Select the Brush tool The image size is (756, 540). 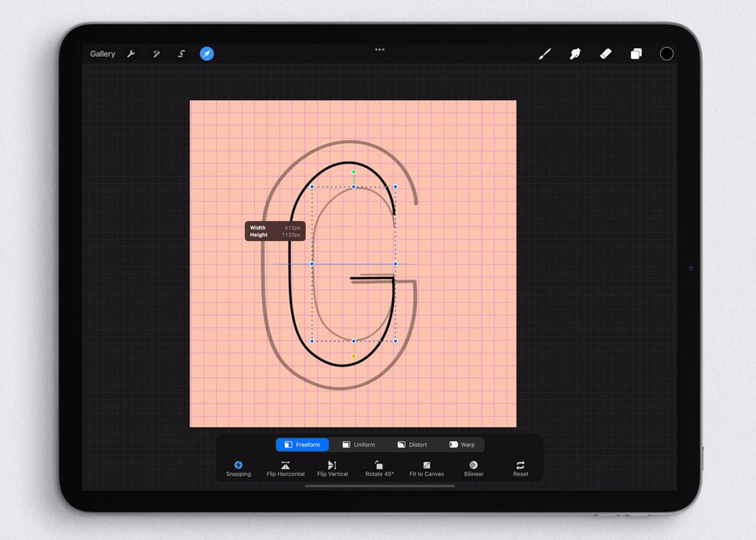[544, 53]
